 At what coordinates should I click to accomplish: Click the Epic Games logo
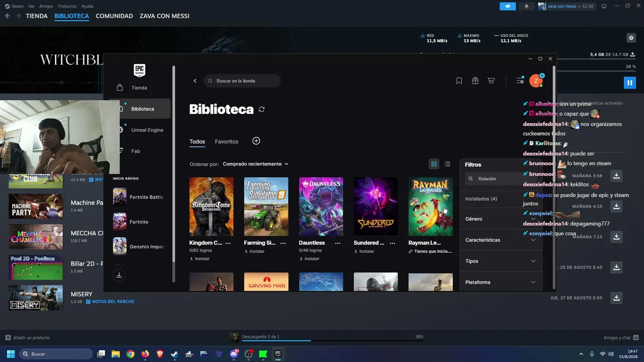coord(139,70)
